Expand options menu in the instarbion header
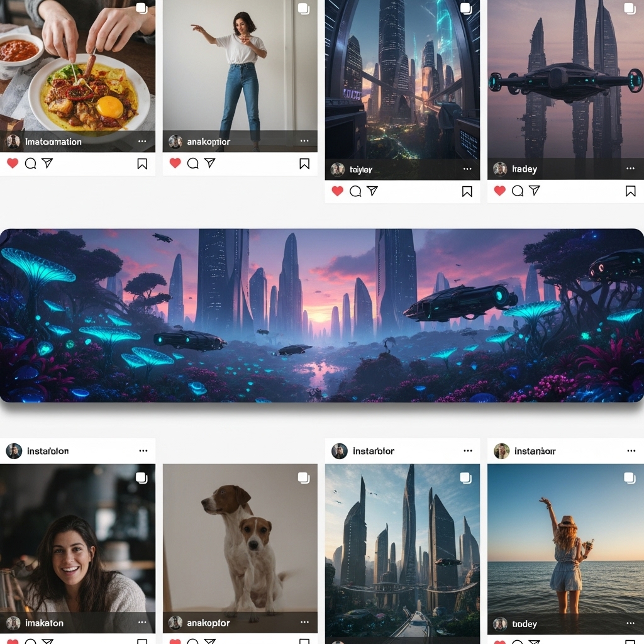The width and height of the screenshot is (644, 644). click(143, 451)
